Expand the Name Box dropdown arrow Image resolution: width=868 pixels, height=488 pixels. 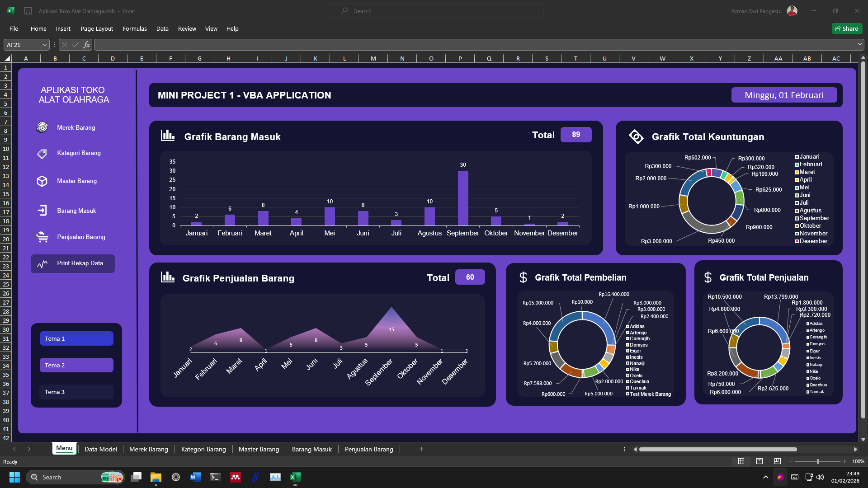44,45
